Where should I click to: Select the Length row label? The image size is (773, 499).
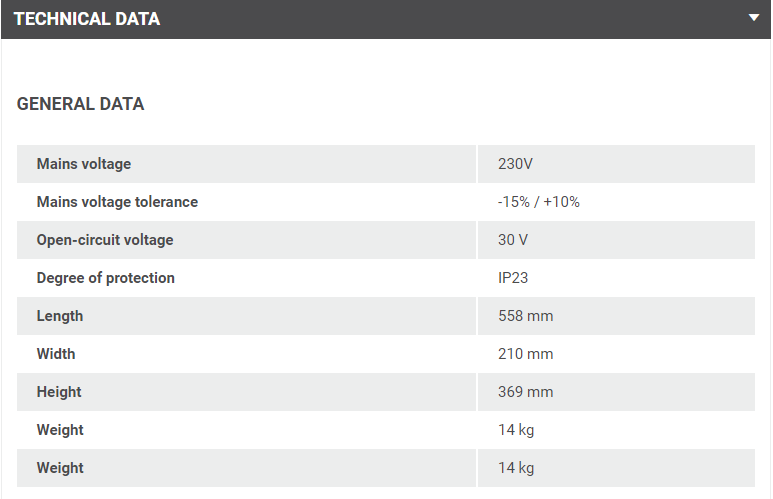click(60, 316)
